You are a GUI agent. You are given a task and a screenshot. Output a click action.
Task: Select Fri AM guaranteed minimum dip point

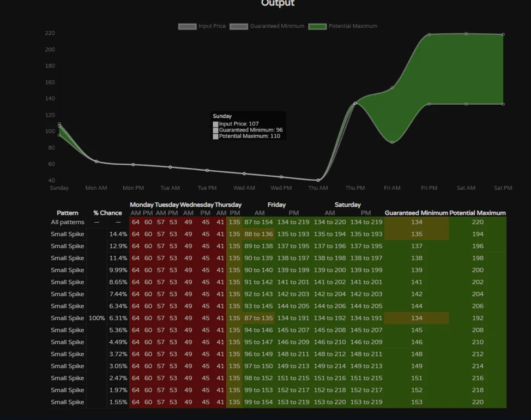pyautogui.click(x=392, y=142)
